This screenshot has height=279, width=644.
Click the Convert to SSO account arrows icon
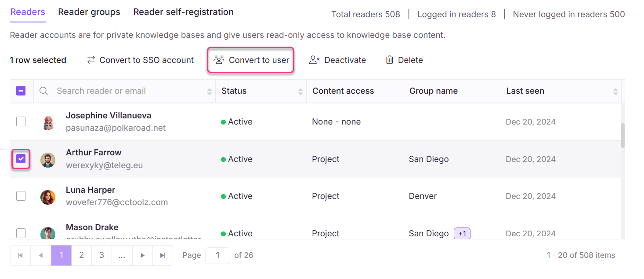point(91,60)
